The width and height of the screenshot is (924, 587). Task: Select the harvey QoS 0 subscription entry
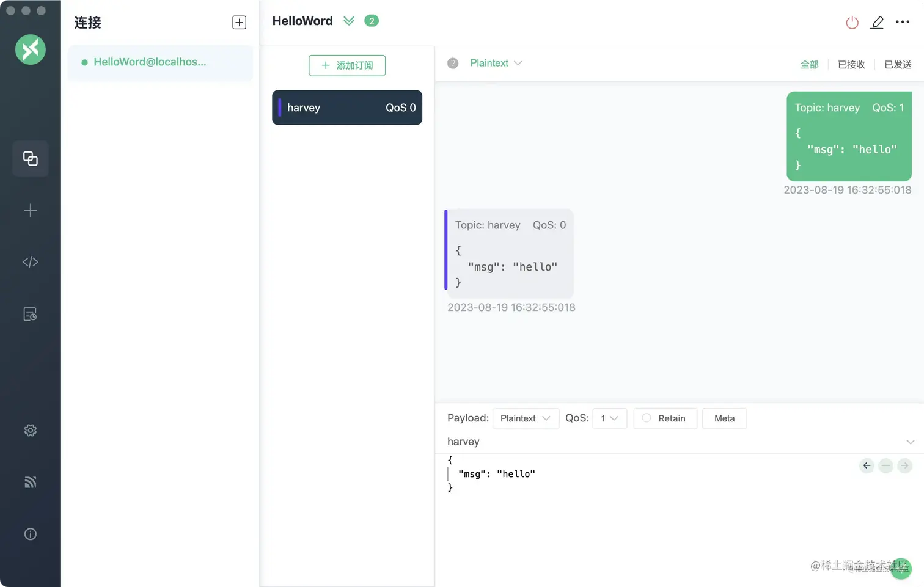(x=346, y=108)
